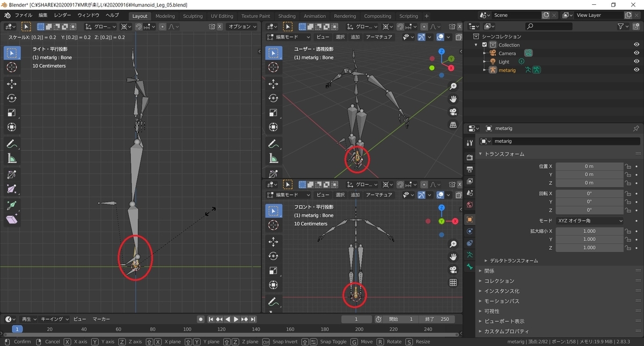Toggle auto keying record button

[200, 319]
